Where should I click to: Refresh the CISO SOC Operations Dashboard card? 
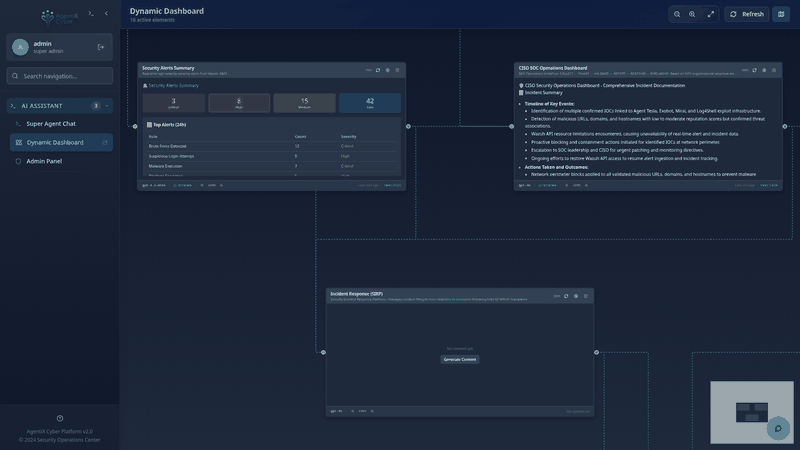(755, 70)
